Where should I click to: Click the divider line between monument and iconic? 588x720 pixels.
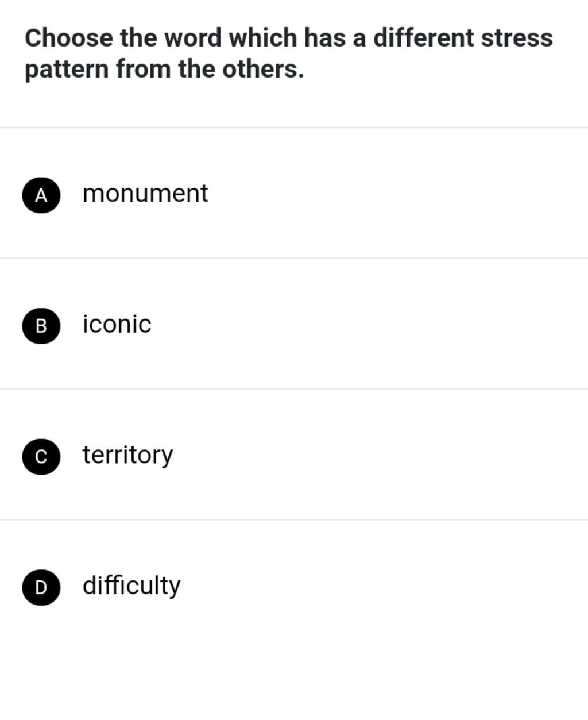click(294, 259)
